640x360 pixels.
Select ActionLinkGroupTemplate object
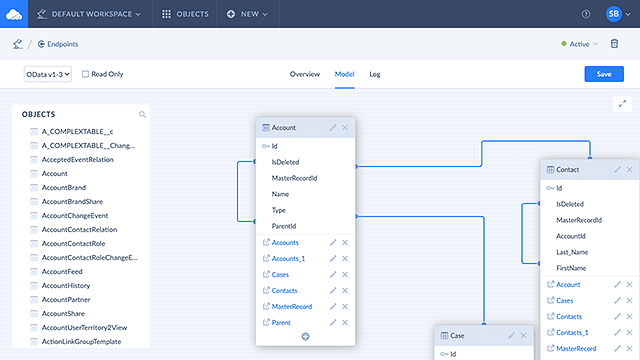pyautogui.click(x=81, y=342)
